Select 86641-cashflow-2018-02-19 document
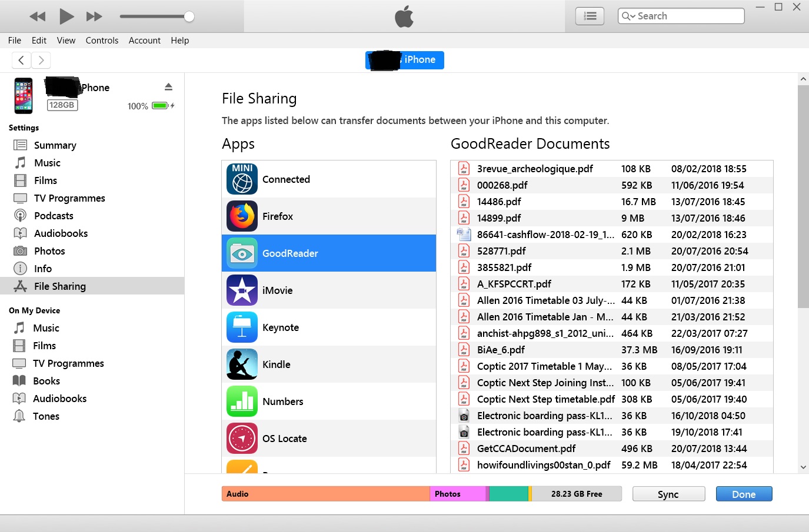Image resolution: width=809 pixels, height=532 pixels. point(612,235)
